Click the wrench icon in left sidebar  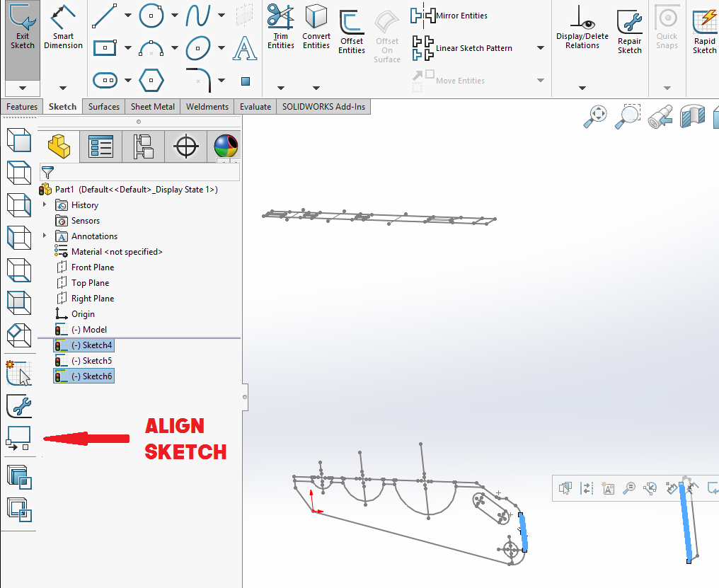[x=19, y=406]
